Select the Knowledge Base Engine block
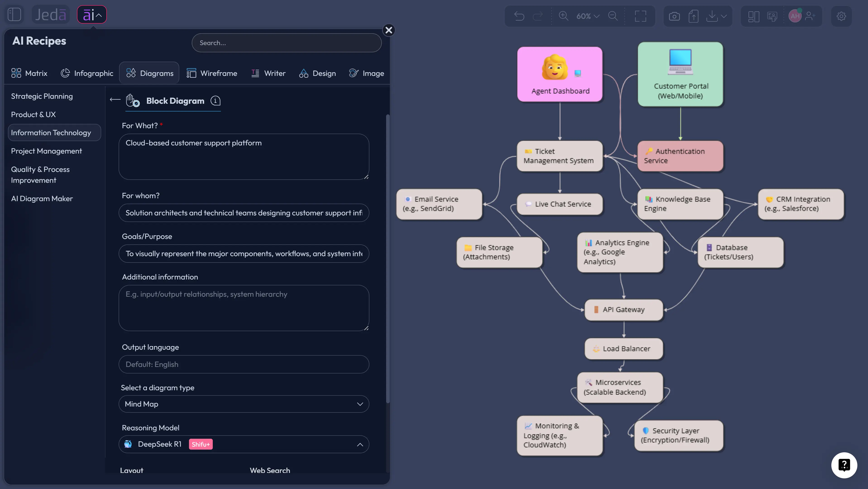The height and width of the screenshot is (489, 868). pyautogui.click(x=680, y=204)
